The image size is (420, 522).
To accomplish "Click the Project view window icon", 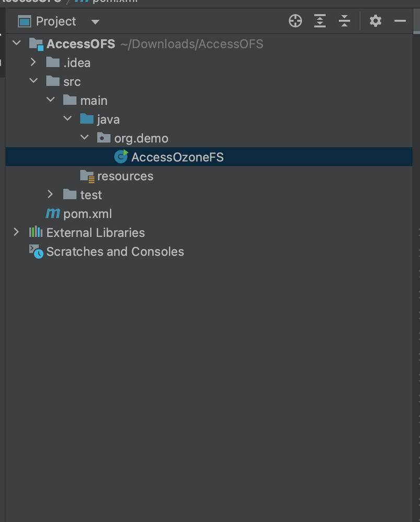I will (x=25, y=21).
